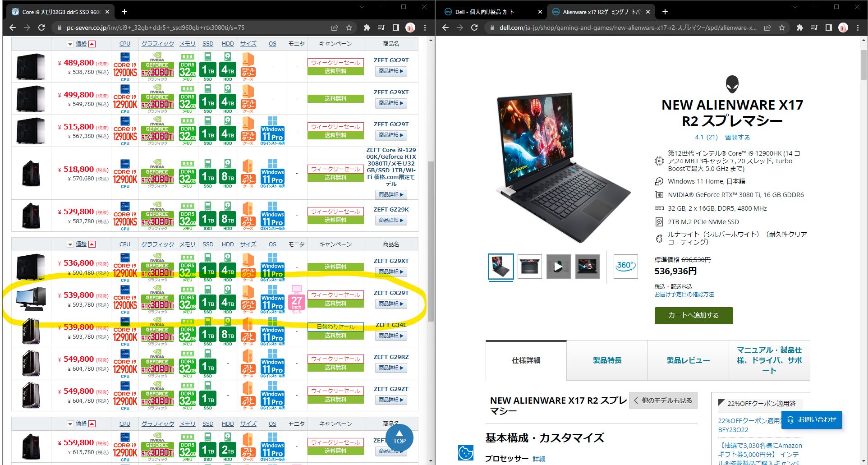
Task: Bookmark the pc-seven page with star icon
Action: (x=349, y=28)
